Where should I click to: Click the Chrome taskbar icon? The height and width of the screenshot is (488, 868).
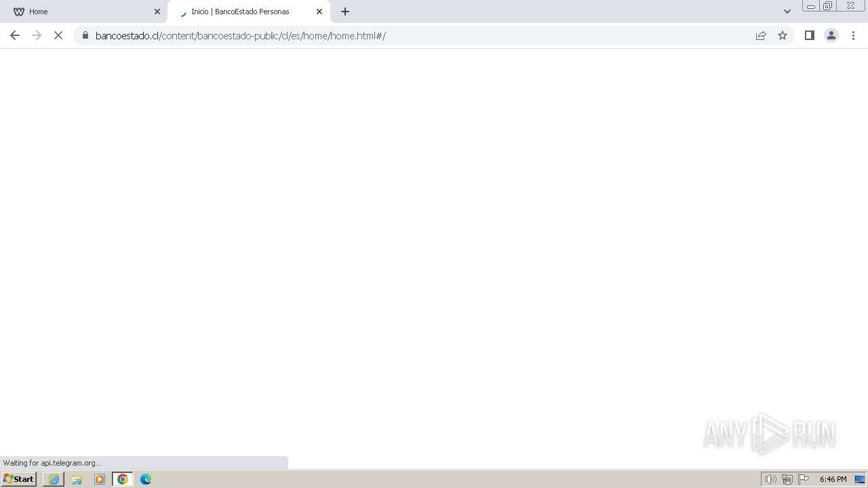click(x=123, y=479)
